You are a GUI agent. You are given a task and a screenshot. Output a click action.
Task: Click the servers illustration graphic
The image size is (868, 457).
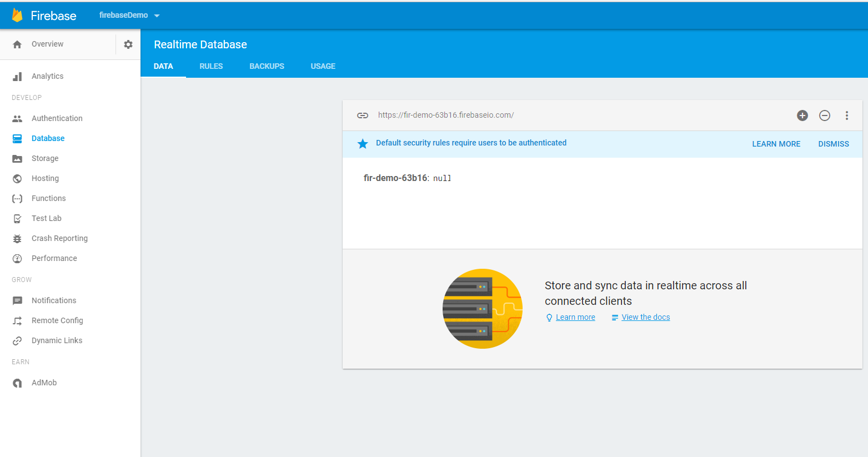tap(483, 309)
